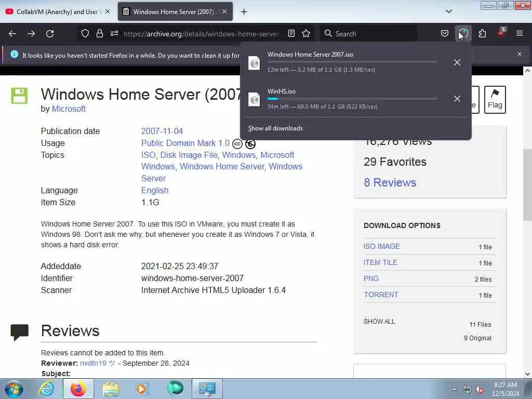Open the Windows Start menu
The image size is (532, 399).
(x=14, y=389)
